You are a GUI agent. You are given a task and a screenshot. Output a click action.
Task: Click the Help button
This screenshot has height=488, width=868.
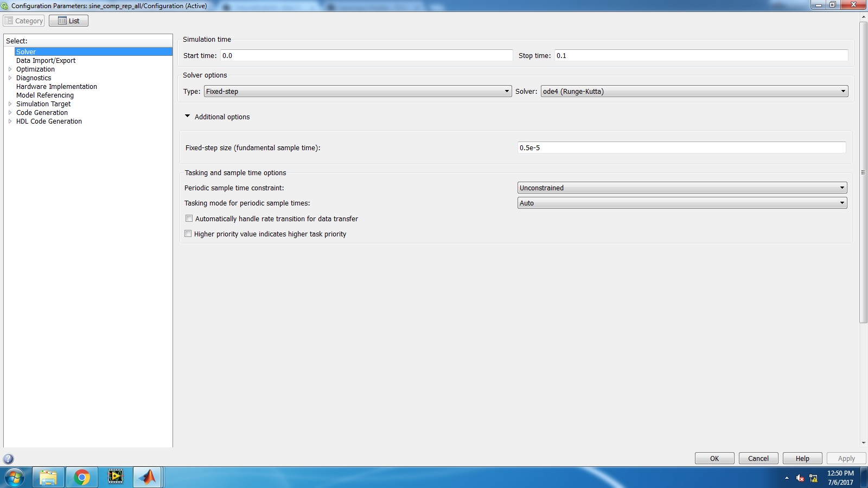click(x=802, y=458)
